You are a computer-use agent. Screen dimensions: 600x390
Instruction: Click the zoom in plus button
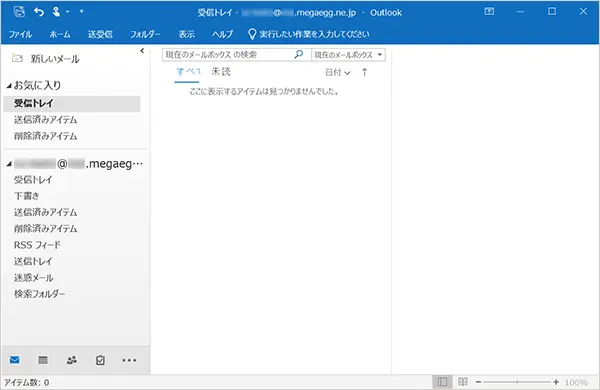(556, 382)
